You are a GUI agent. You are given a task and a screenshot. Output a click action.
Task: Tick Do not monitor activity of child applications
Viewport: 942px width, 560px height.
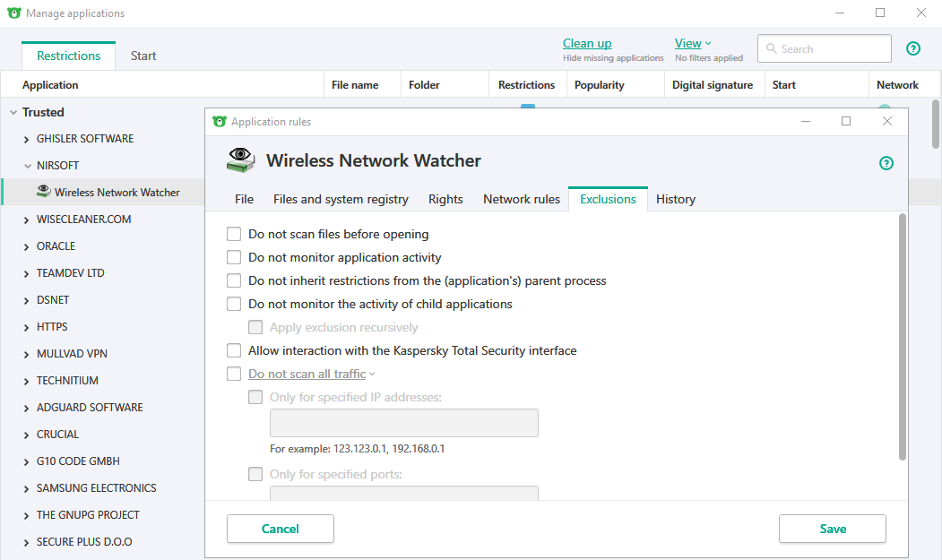click(x=234, y=304)
